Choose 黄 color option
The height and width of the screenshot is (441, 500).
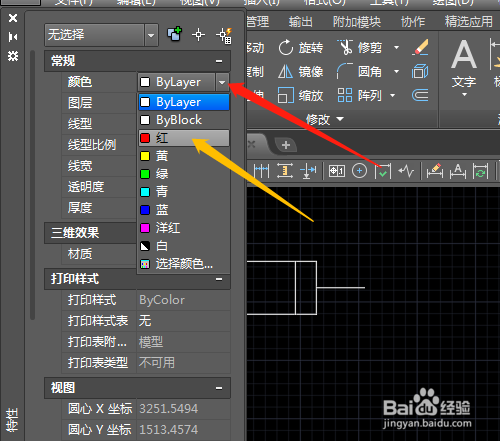click(184, 156)
